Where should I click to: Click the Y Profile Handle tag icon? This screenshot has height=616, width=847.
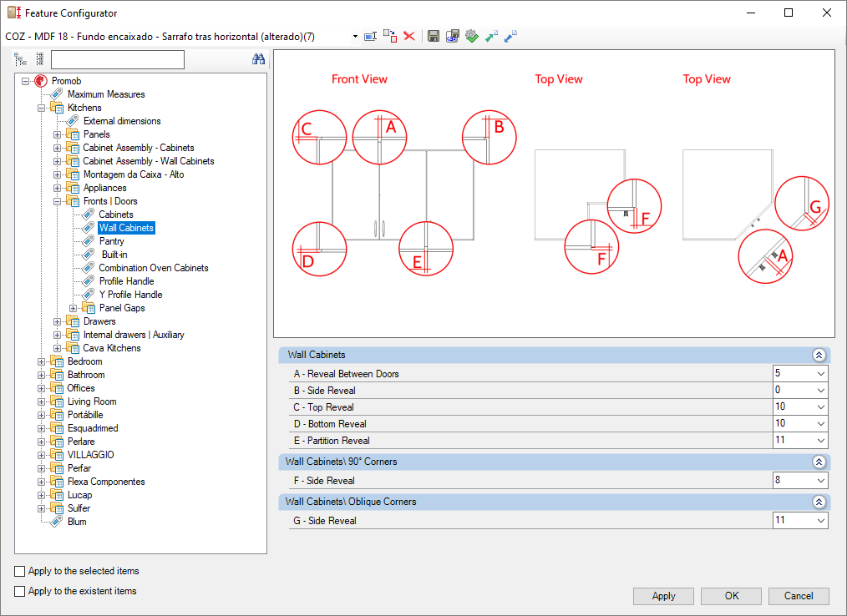click(88, 295)
